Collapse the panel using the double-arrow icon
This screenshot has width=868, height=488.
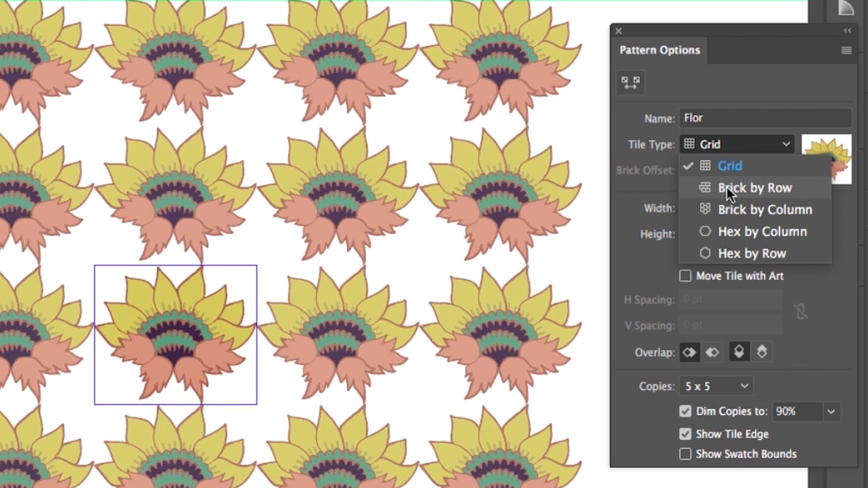coord(847,31)
